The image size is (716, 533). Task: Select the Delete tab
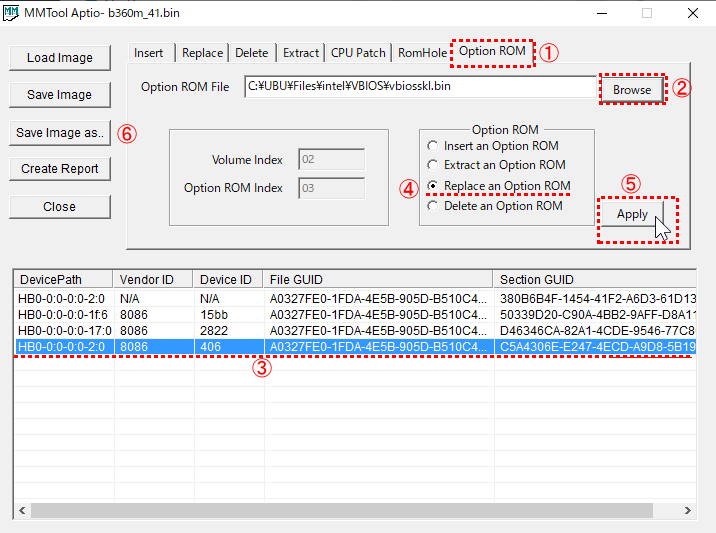(251, 53)
